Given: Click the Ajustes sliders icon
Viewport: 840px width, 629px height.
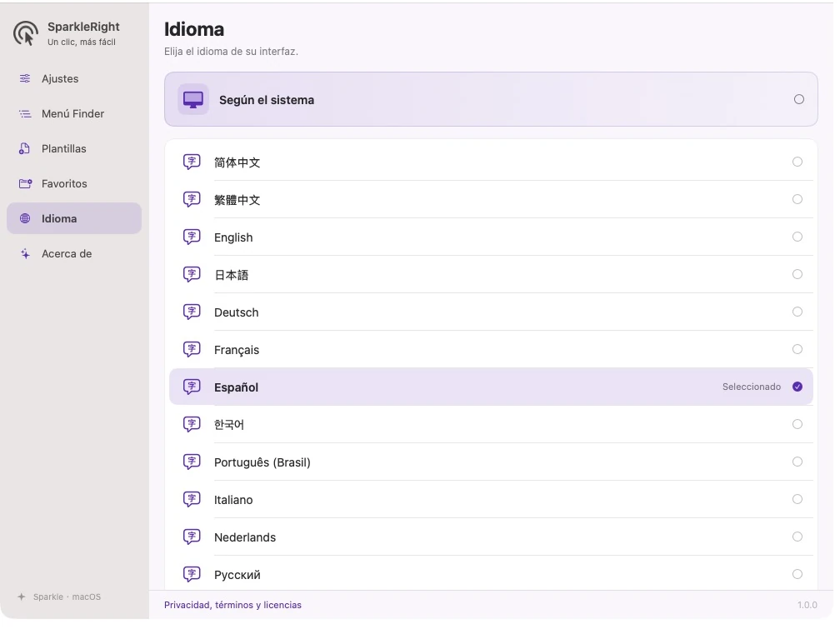Looking at the screenshot, I should (25, 79).
